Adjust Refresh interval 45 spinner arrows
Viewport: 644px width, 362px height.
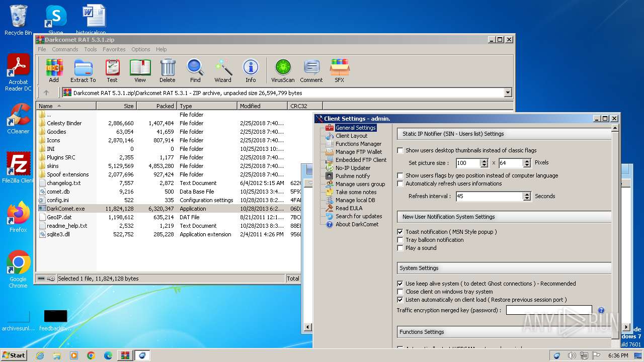tap(527, 196)
